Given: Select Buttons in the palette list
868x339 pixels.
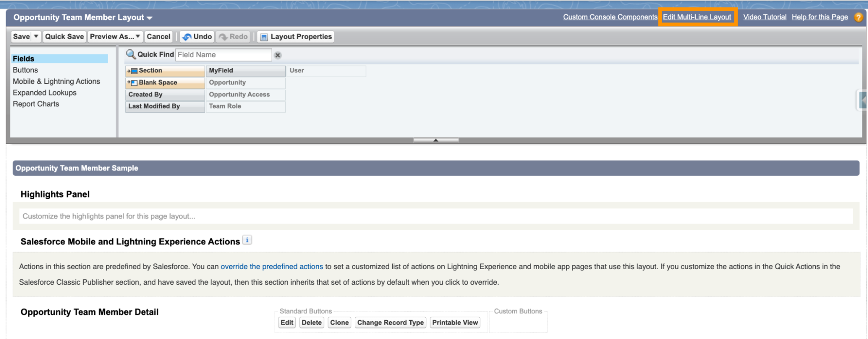Looking at the screenshot, I should 25,70.
